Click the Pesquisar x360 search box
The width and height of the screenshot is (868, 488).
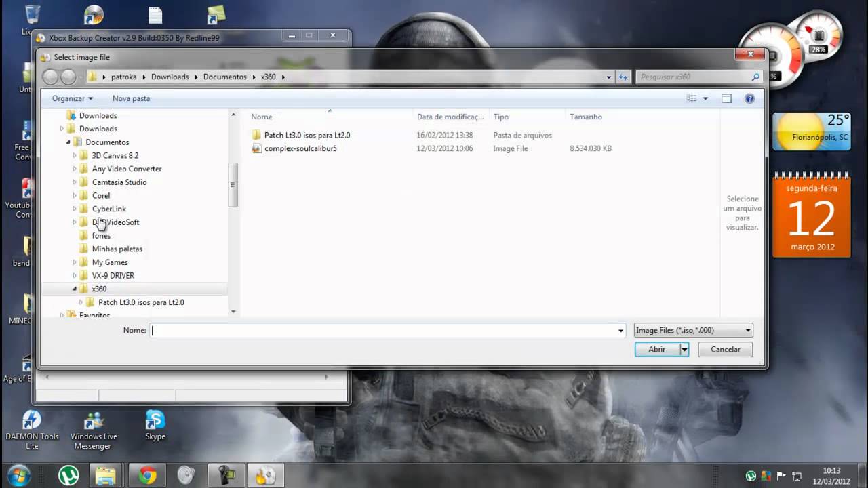point(693,77)
